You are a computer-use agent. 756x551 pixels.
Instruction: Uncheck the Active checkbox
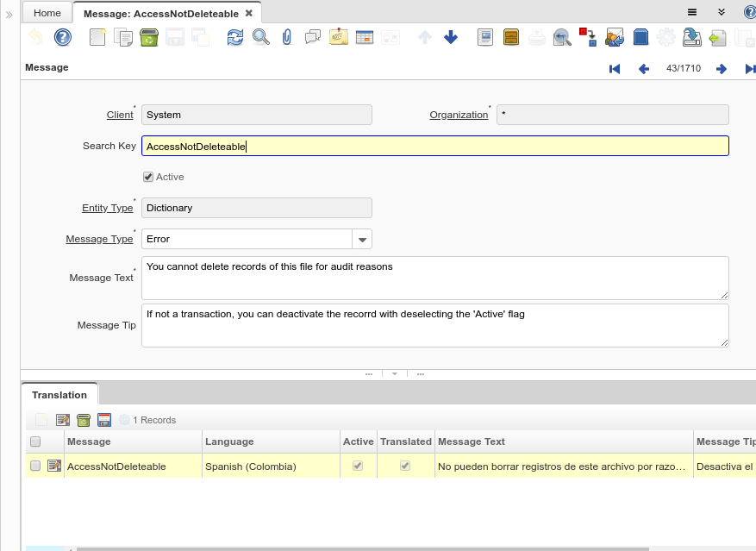[148, 177]
